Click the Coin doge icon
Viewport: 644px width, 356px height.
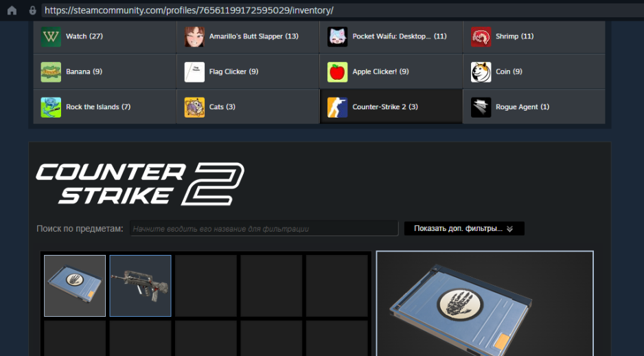(481, 72)
